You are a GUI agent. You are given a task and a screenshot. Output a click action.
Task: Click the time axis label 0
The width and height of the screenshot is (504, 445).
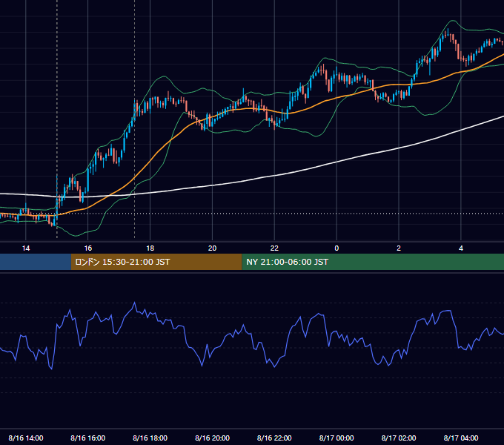(336, 248)
